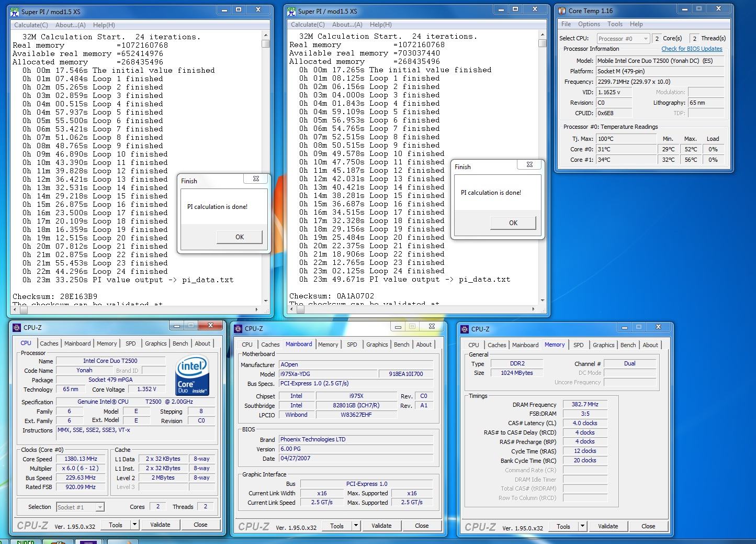Open the File menu in Core Temp
The width and height of the screenshot is (756, 544).
coord(566,24)
